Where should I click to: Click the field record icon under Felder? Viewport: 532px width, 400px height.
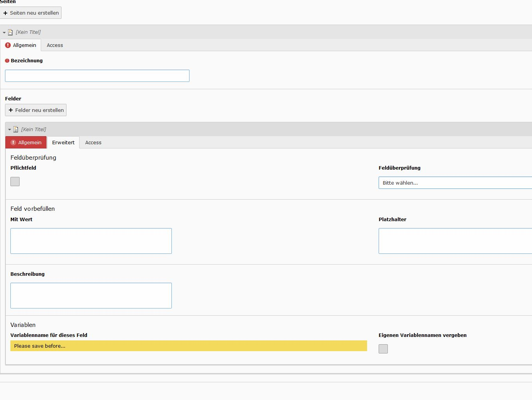[16, 130]
